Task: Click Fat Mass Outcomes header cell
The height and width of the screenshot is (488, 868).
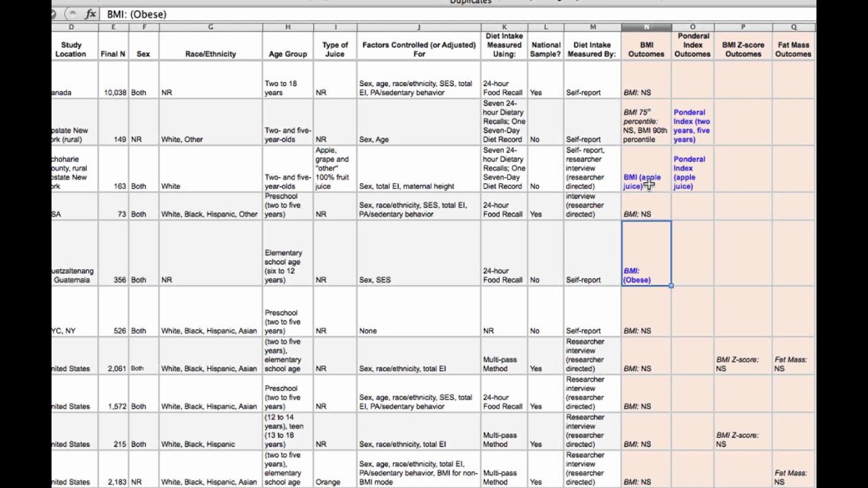Action: pos(793,46)
